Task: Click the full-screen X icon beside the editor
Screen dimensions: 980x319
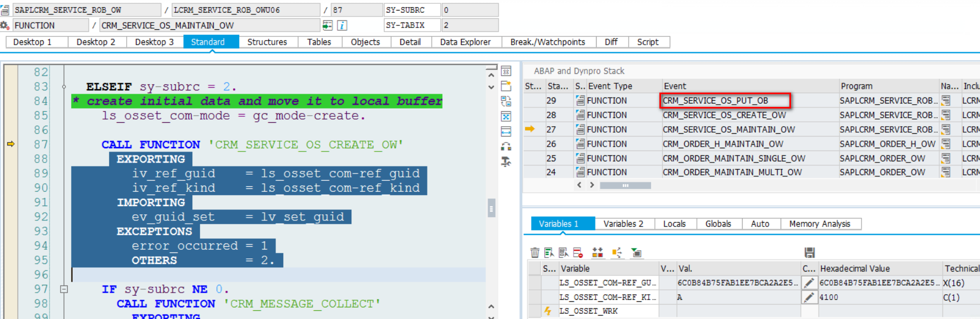Action: [506, 116]
